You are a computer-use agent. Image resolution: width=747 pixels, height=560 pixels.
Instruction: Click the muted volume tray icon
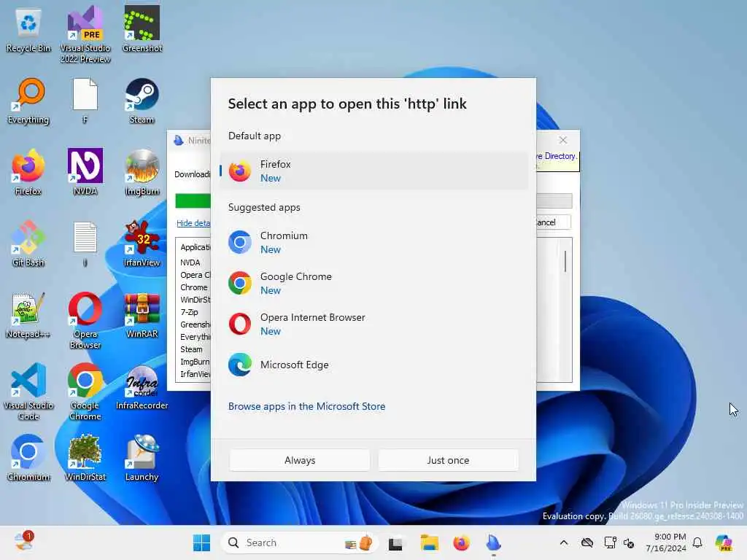pyautogui.click(x=629, y=542)
